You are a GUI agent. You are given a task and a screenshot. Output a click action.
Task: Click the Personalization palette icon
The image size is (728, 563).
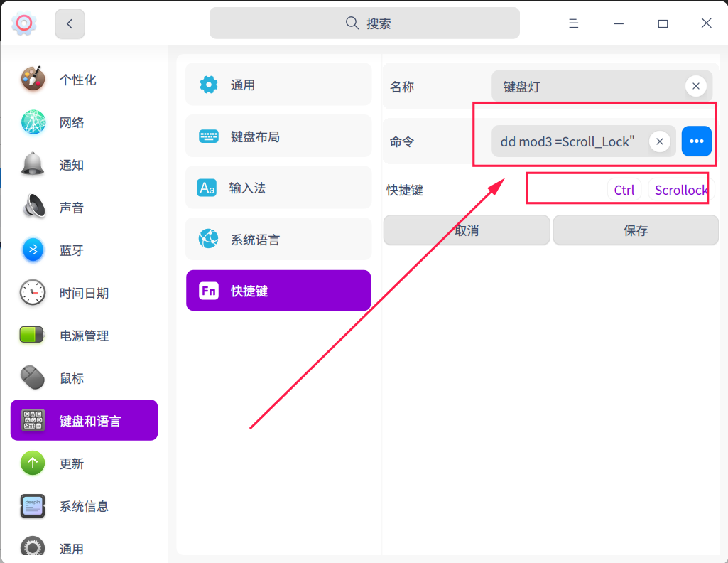(33, 78)
